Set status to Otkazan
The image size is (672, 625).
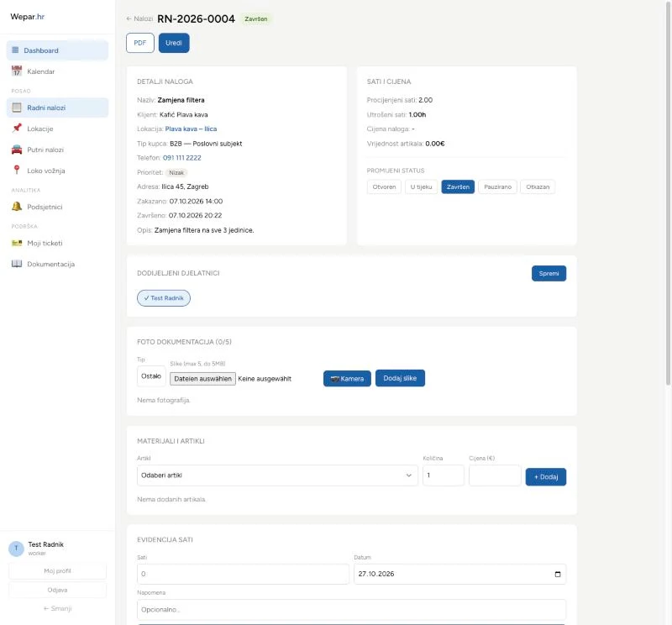click(x=538, y=186)
